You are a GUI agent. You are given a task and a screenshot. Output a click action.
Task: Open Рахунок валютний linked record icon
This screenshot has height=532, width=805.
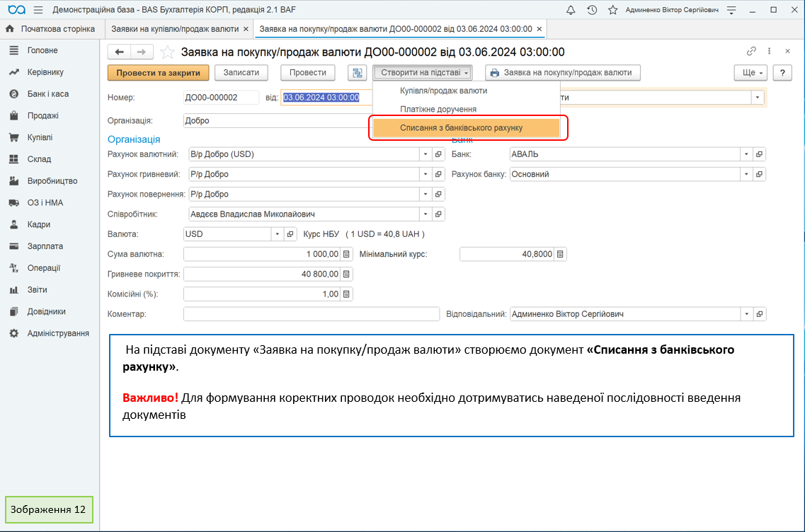[438, 154]
